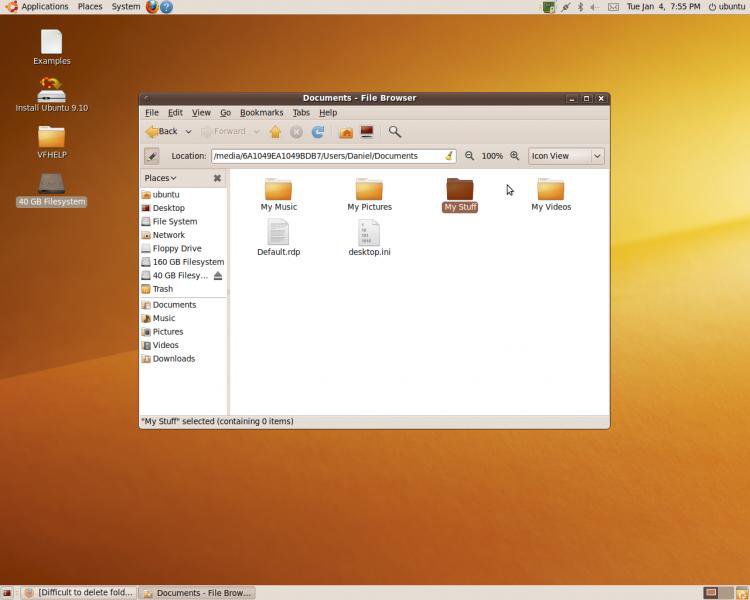Launch Firefox from the top panel
Screen dimensions: 750x600
pyautogui.click(x=152, y=7)
